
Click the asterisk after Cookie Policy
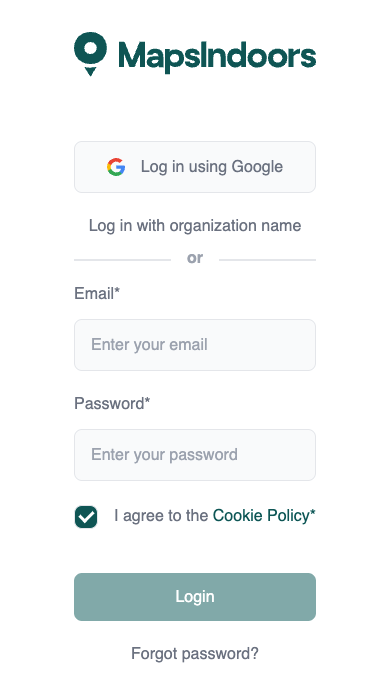coord(313,513)
